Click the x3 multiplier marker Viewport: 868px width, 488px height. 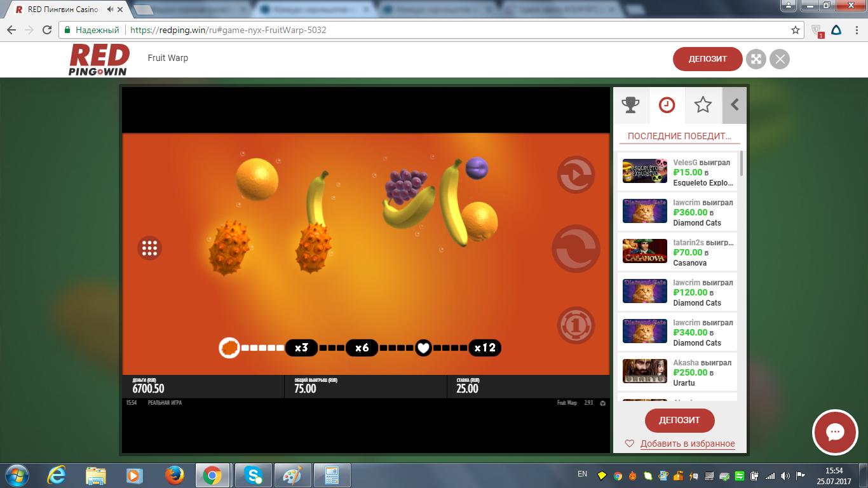tap(301, 348)
